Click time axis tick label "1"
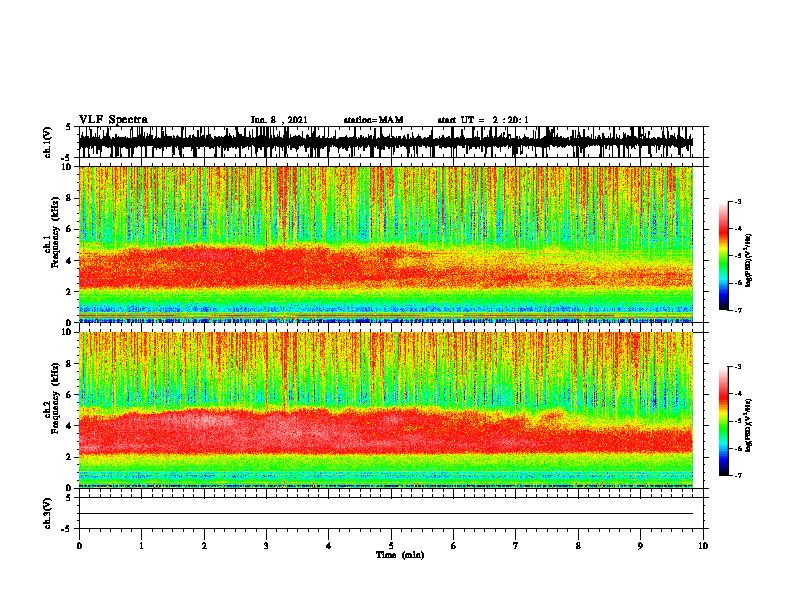This screenshot has width=792, height=612. tap(141, 546)
